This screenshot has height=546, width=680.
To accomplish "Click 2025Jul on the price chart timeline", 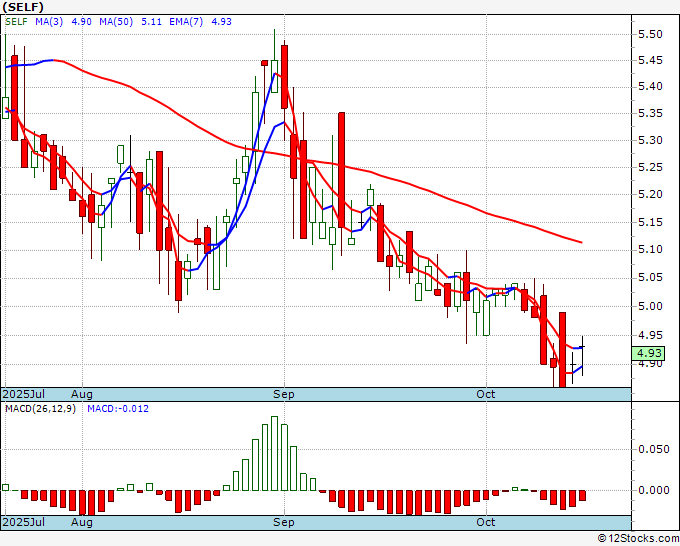I will 24,394.
